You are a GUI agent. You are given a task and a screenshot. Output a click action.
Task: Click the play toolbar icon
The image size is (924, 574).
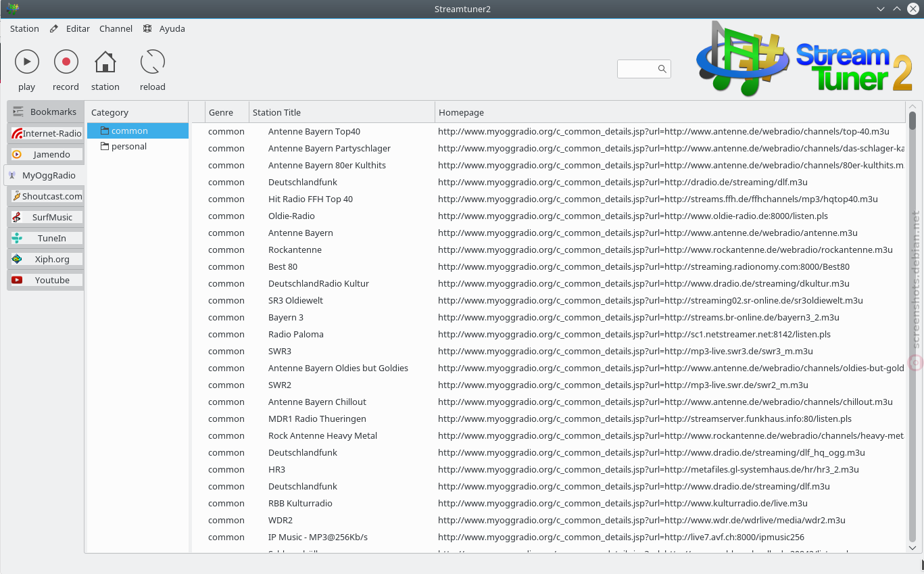click(27, 62)
